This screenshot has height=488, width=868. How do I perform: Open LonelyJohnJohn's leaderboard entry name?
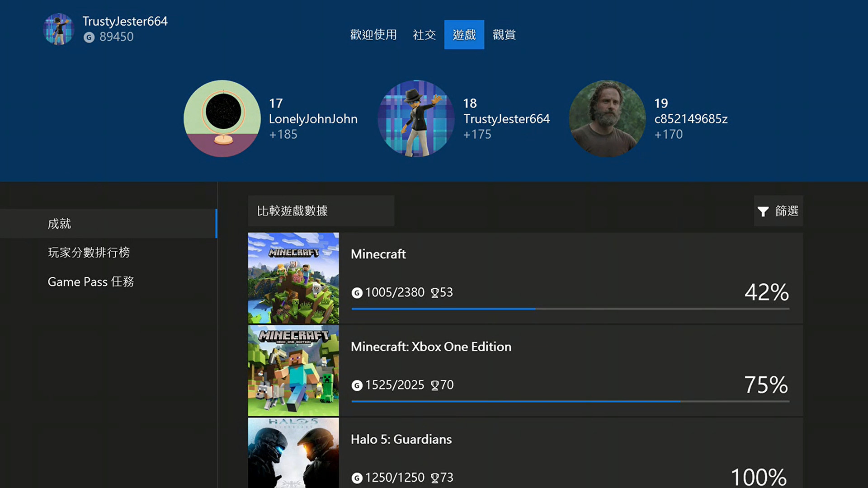[x=313, y=119]
